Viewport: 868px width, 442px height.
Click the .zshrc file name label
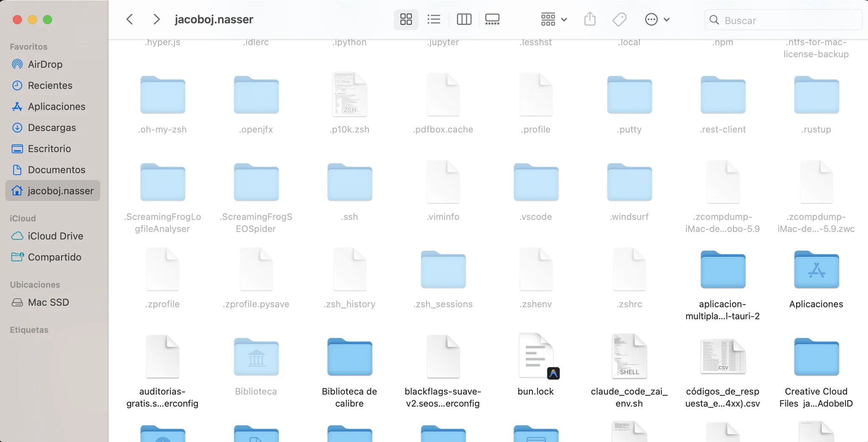click(629, 304)
